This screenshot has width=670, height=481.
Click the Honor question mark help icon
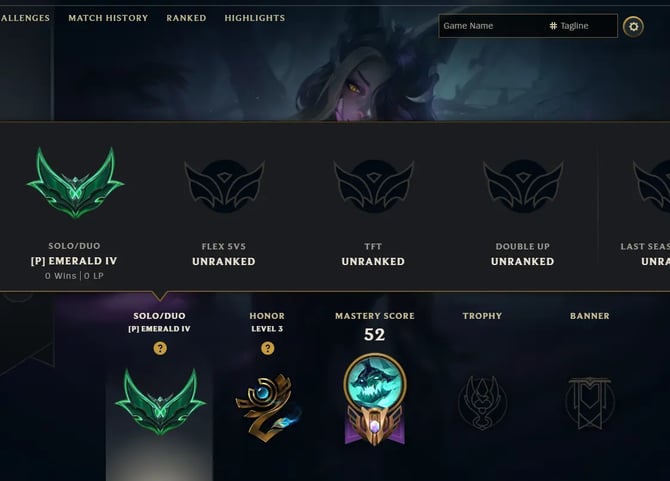pyautogui.click(x=268, y=348)
